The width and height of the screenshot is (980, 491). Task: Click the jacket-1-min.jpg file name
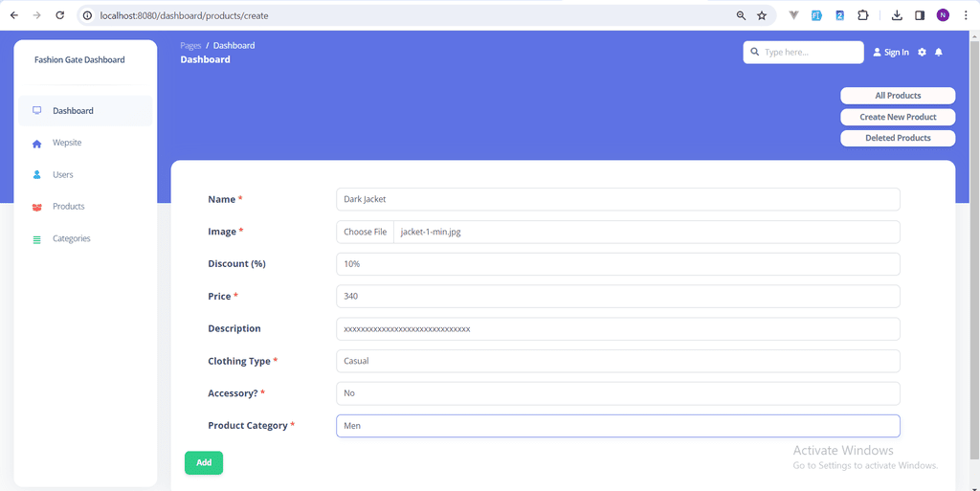(x=432, y=232)
